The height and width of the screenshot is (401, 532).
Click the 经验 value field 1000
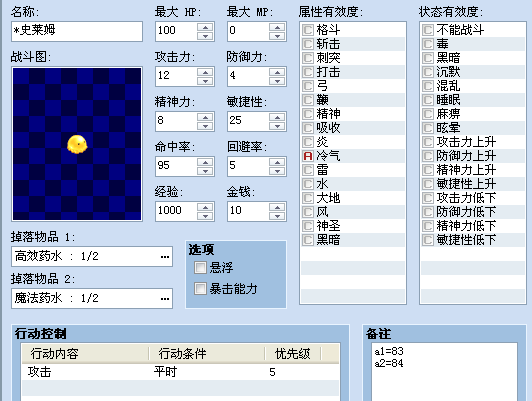tap(176, 211)
